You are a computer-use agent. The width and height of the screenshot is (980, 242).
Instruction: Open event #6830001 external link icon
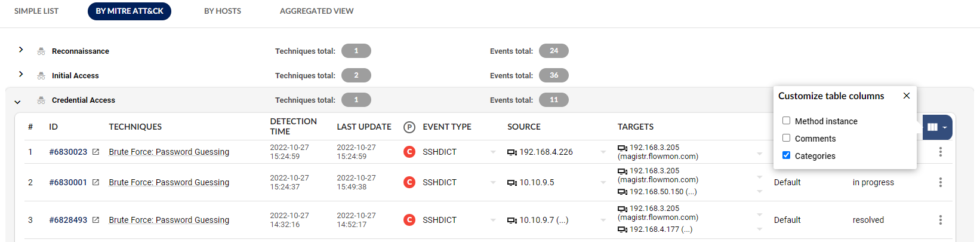(95, 182)
